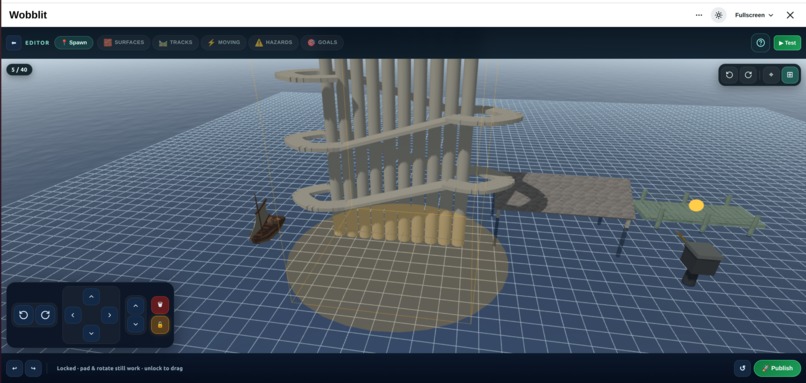Publish the level
Image resolution: width=806 pixels, height=383 pixels.
[x=777, y=368]
